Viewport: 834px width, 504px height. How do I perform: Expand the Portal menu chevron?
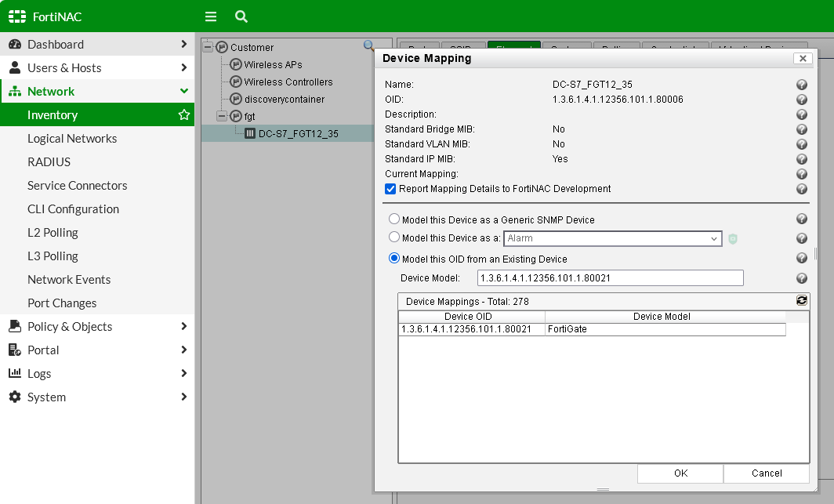[x=184, y=350]
